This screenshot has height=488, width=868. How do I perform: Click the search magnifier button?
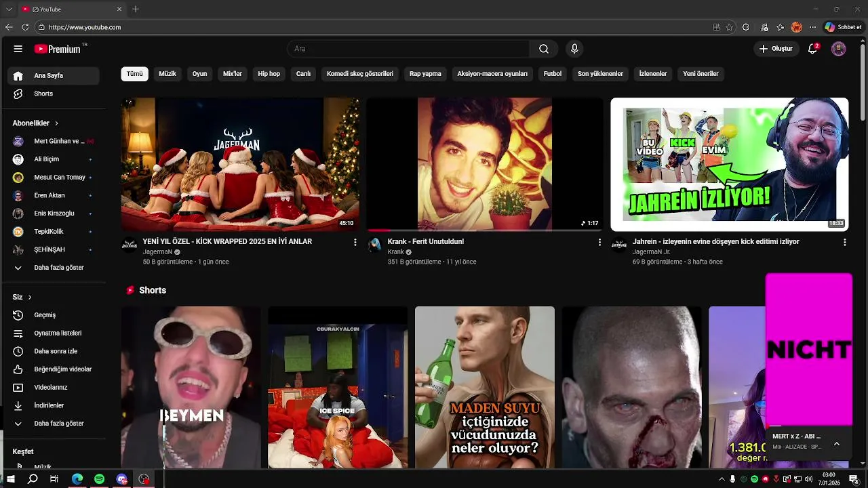point(544,49)
